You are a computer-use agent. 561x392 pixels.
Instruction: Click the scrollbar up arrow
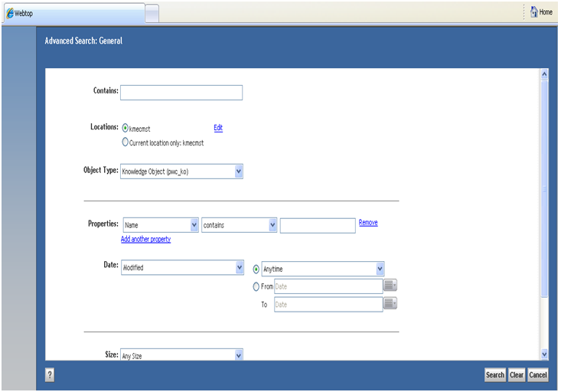pos(544,74)
